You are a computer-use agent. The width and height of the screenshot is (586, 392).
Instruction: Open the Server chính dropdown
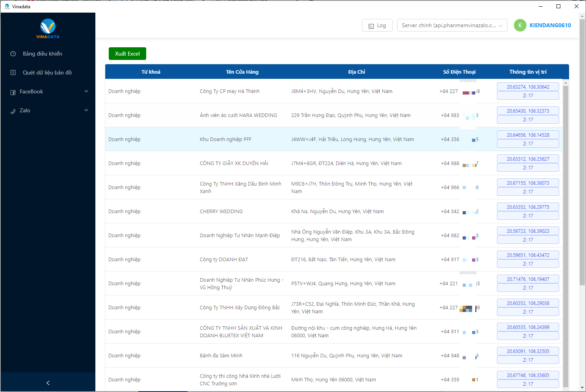[452, 25]
